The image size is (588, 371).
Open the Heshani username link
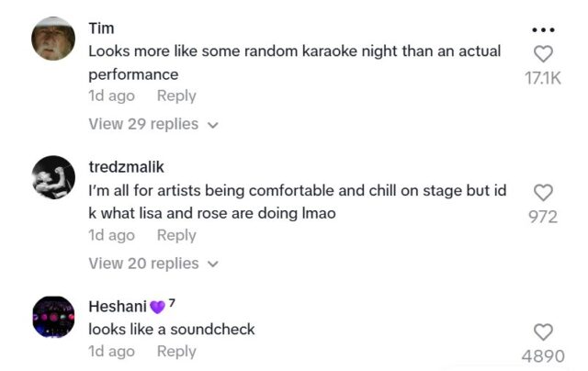[117, 306]
